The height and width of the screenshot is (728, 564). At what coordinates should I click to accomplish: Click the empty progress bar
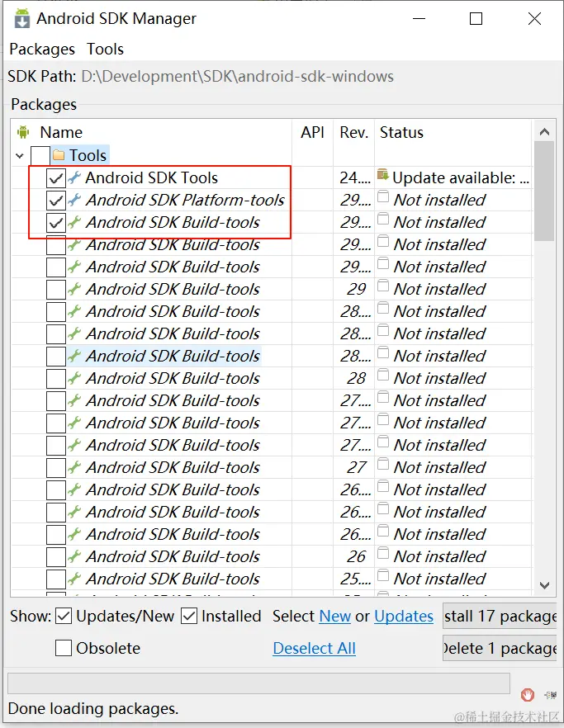click(258, 683)
